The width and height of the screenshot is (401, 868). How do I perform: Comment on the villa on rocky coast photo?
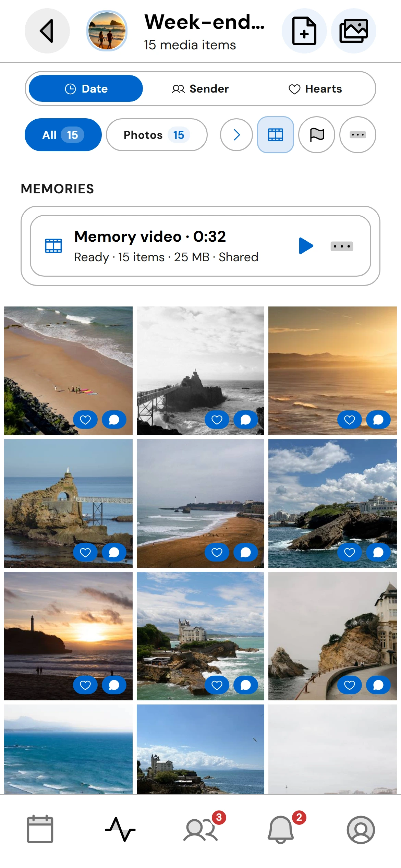pos(246,685)
